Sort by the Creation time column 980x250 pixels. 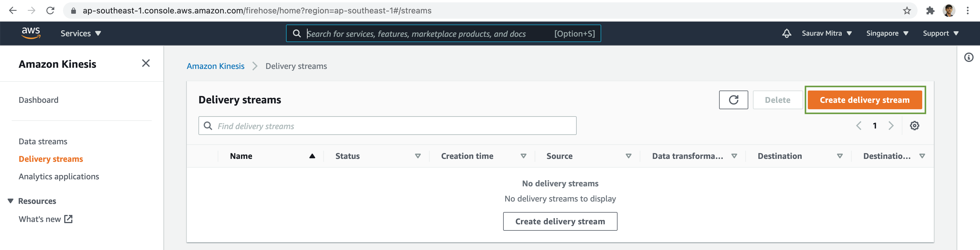(523, 156)
